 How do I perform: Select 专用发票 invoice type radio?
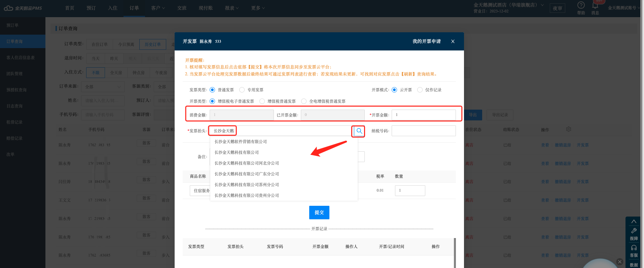click(x=242, y=90)
